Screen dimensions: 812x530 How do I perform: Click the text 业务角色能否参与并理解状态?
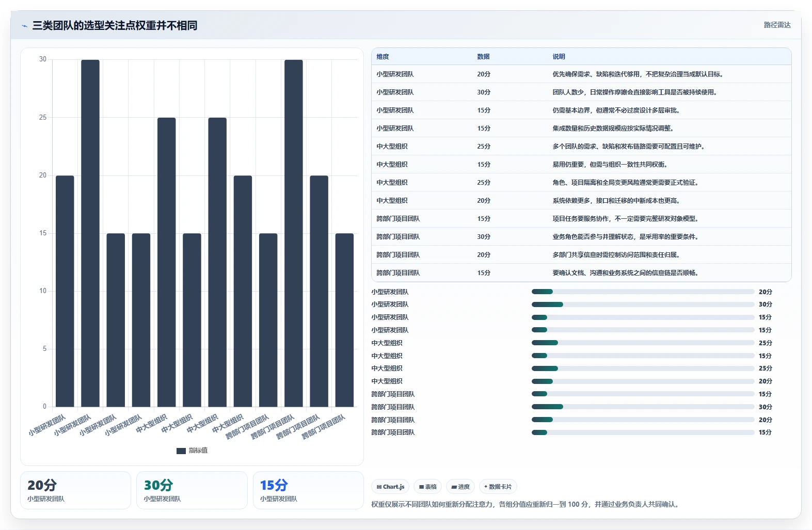tap(593, 237)
